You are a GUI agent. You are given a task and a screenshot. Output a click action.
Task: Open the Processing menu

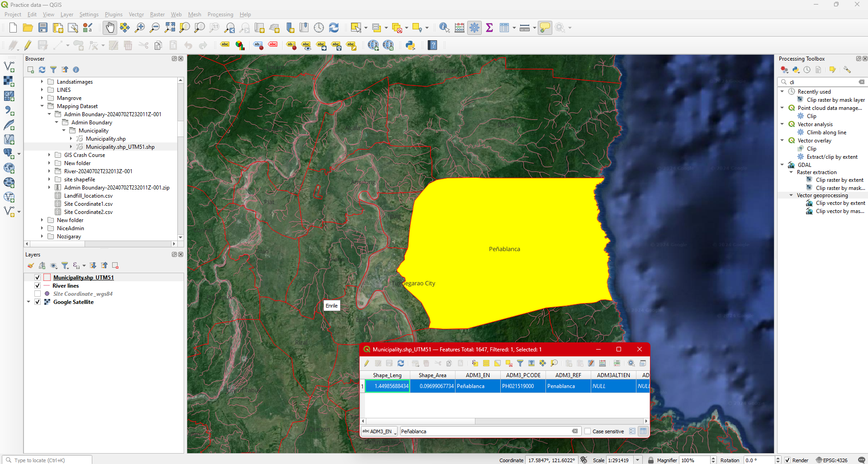tap(220, 14)
